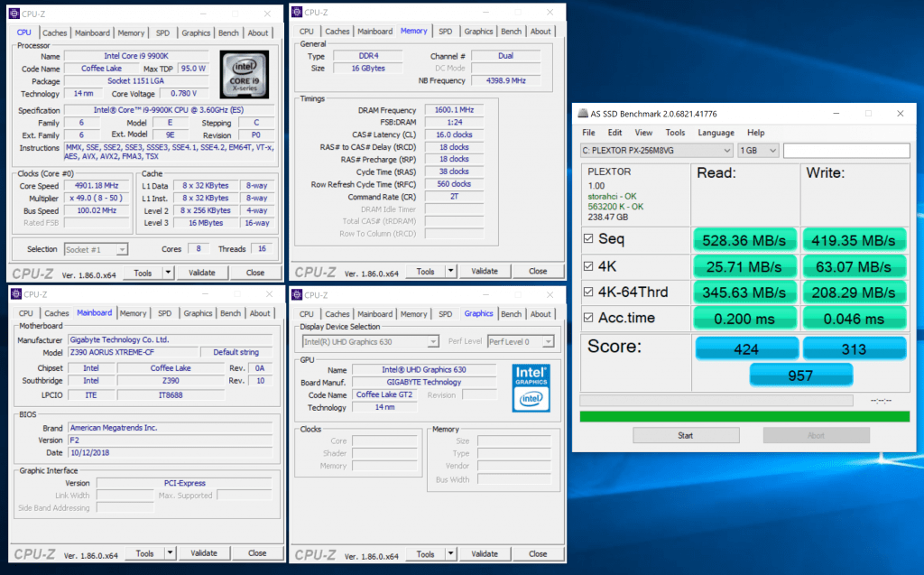Click the CPU-Z app icon of Graphics window
This screenshot has width=924, height=575.
click(298, 295)
